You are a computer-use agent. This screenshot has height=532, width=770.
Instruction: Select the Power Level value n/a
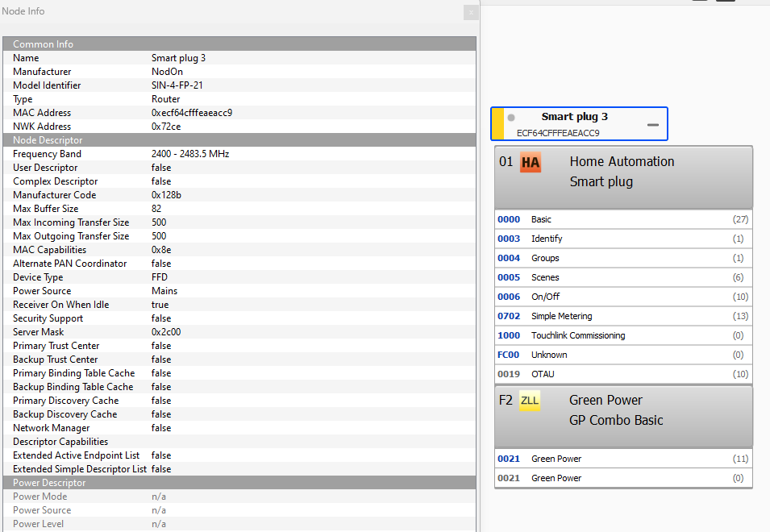click(x=158, y=524)
